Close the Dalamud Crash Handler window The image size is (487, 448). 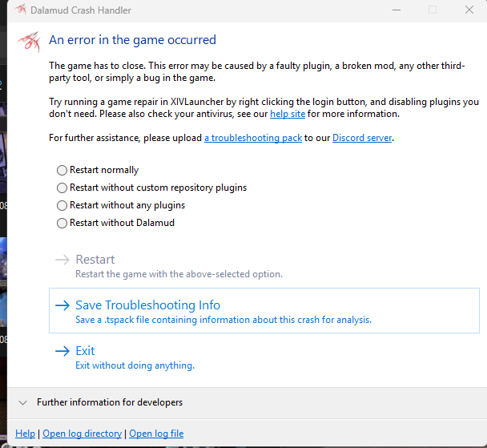pyautogui.click(x=469, y=10)
